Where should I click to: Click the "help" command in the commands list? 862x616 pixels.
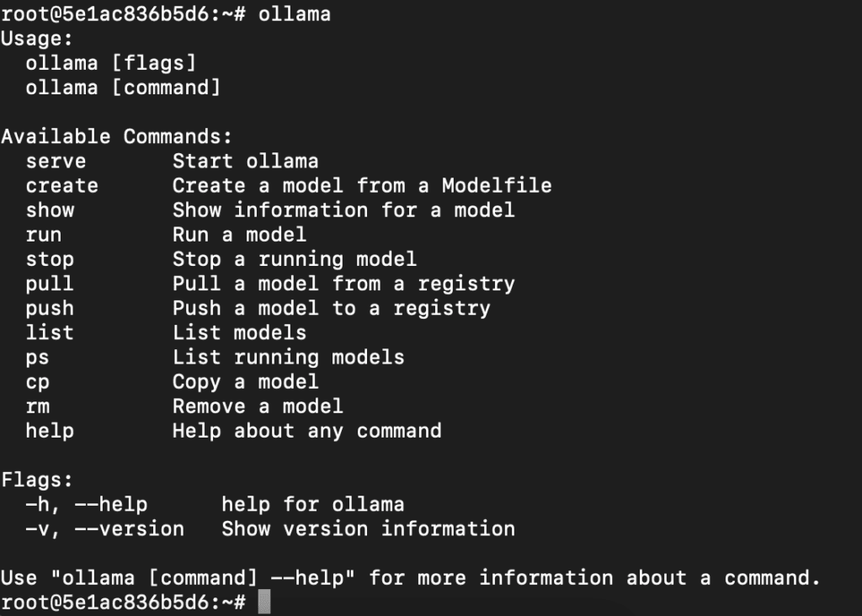pyautogui.click(x=50, y=431)
